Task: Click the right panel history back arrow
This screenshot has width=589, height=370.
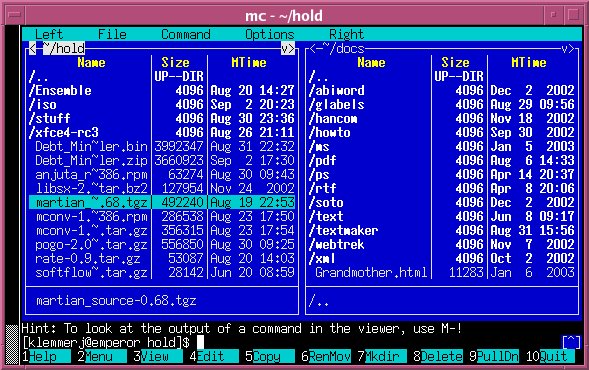Action: pos(313,48)
